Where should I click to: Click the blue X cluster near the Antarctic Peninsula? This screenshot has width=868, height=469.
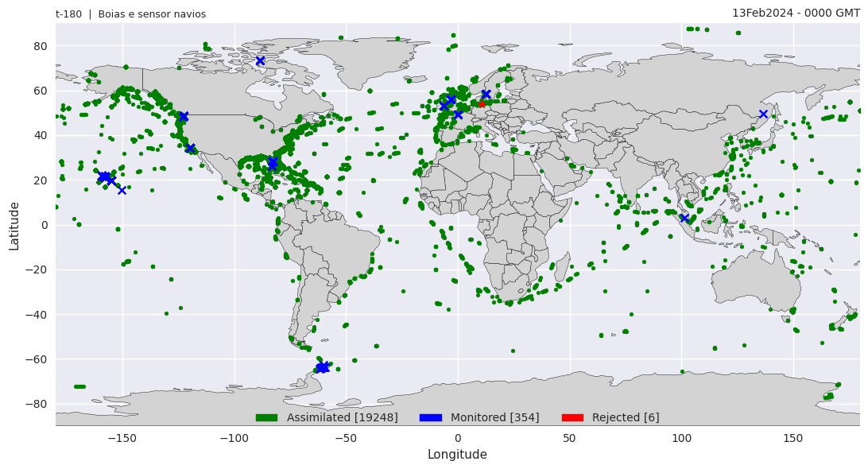click(x=322, y=368)
